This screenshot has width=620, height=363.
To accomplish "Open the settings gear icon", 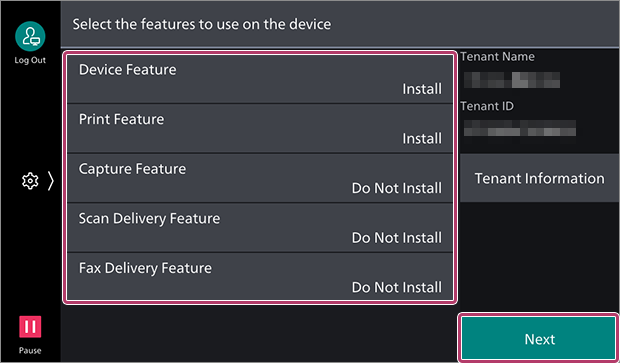I will click(30, 181).
